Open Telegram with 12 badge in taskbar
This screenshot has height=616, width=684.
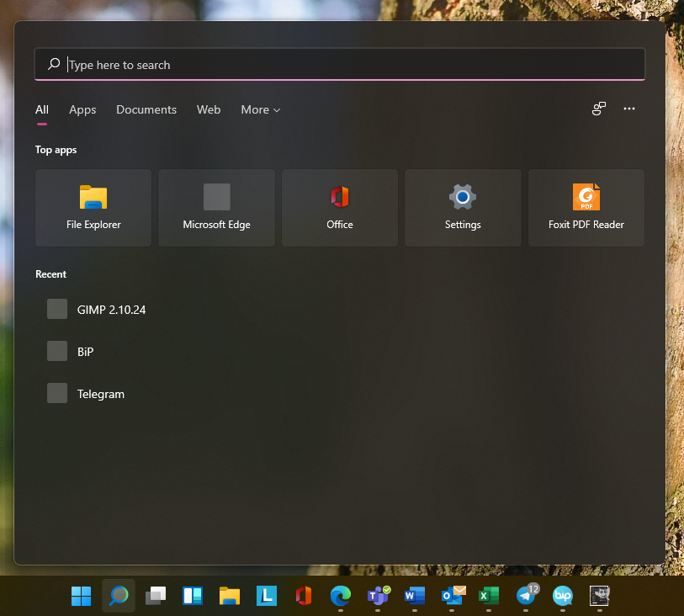527,595
